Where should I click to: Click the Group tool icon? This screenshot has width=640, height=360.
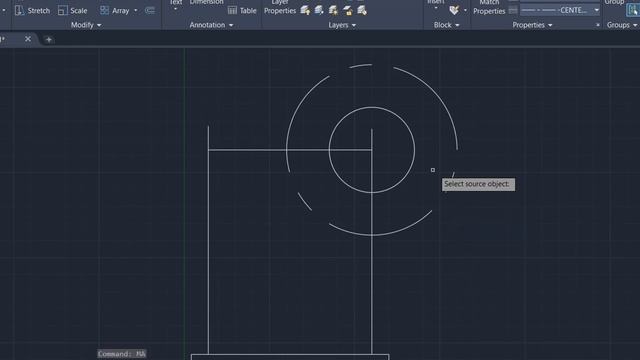(633, 10)
